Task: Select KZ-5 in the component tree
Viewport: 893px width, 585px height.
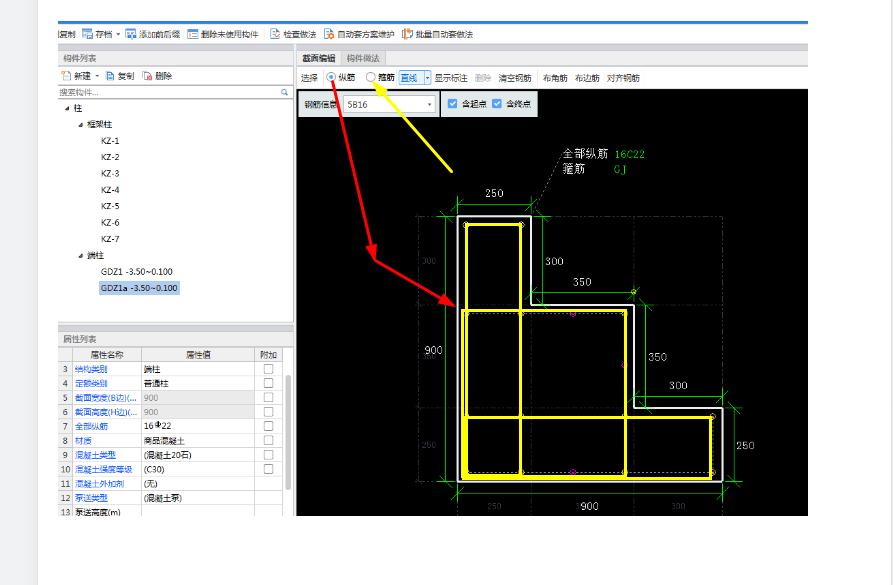Action: coord(110,206)
